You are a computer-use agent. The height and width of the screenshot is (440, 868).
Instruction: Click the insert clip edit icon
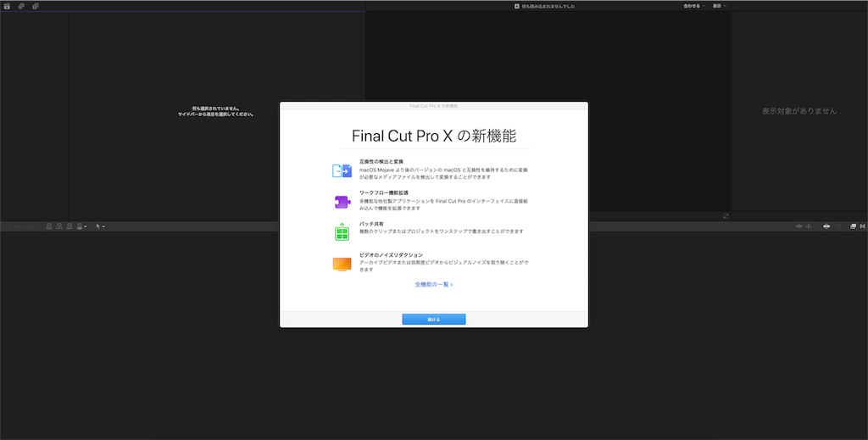59,226
